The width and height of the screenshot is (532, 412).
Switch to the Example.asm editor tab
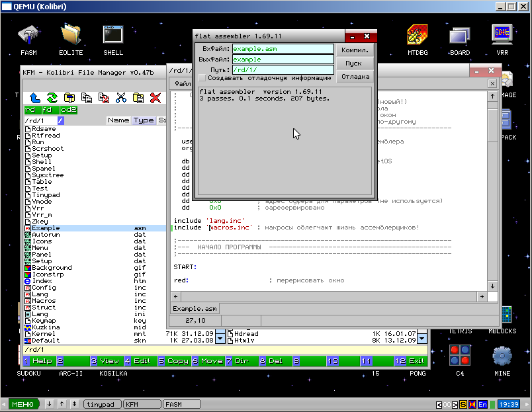point(195,309)
